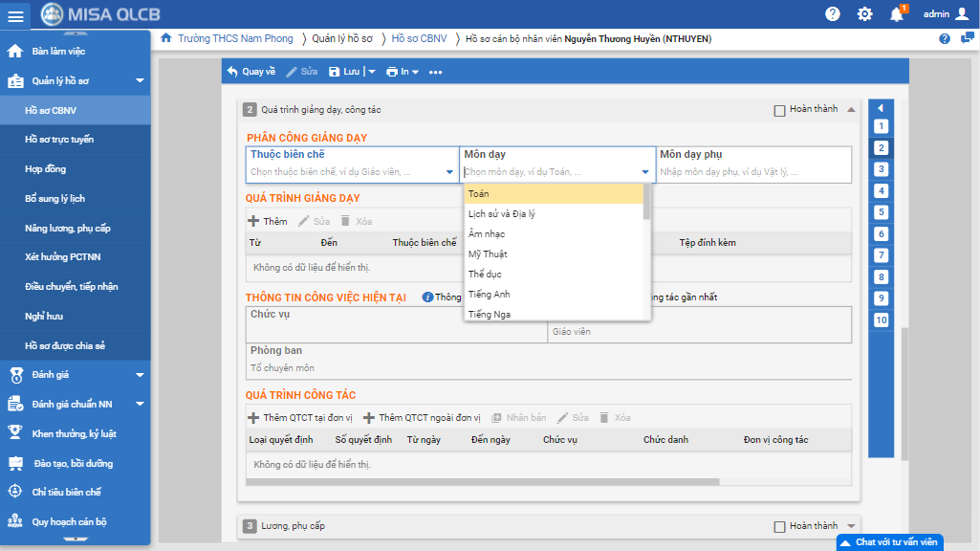The height and width of the screenshot is (551, 980).
Task: Tick Hoàn thành checkbox for section 2
Action: [779, 110]
